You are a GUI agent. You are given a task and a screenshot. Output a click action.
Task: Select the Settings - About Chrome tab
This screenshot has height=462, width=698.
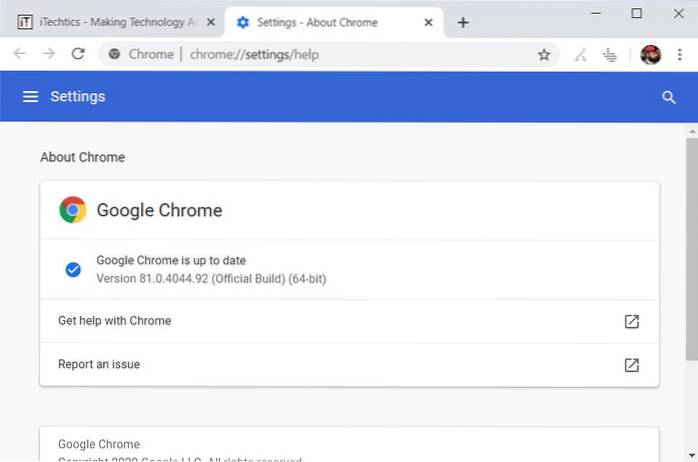335,22
